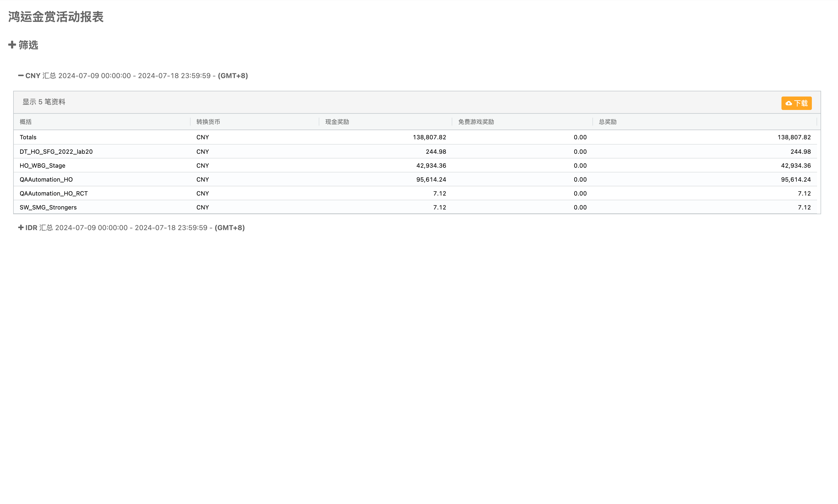
Task: Click the plus icon beside IDR 汇总
Action: pyautogui.click(x=21, y=228)
